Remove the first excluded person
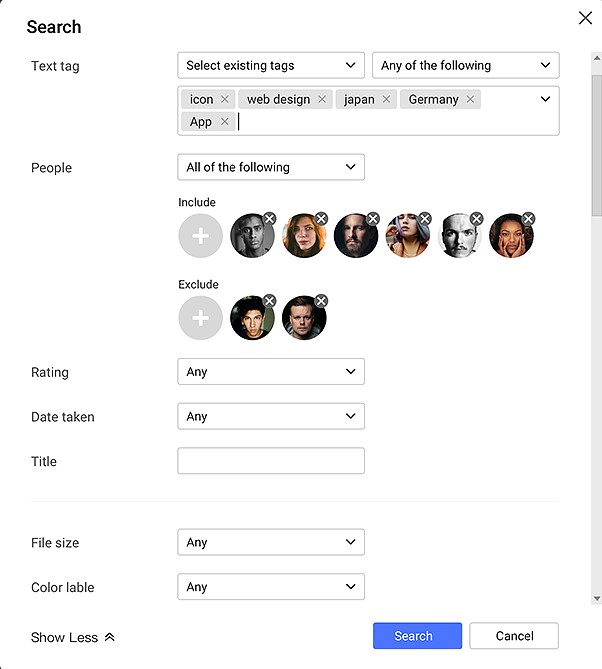The image size is (602, 669). click(x=269, y=301)
